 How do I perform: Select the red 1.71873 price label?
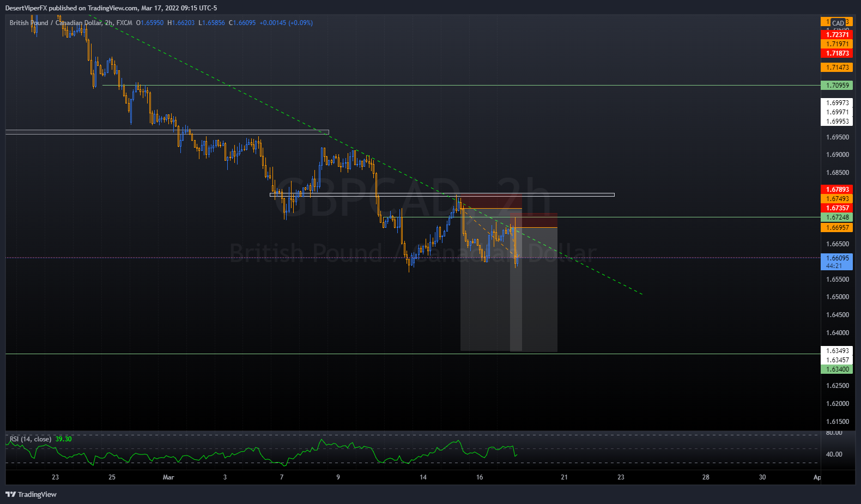(x=836, y=53)
